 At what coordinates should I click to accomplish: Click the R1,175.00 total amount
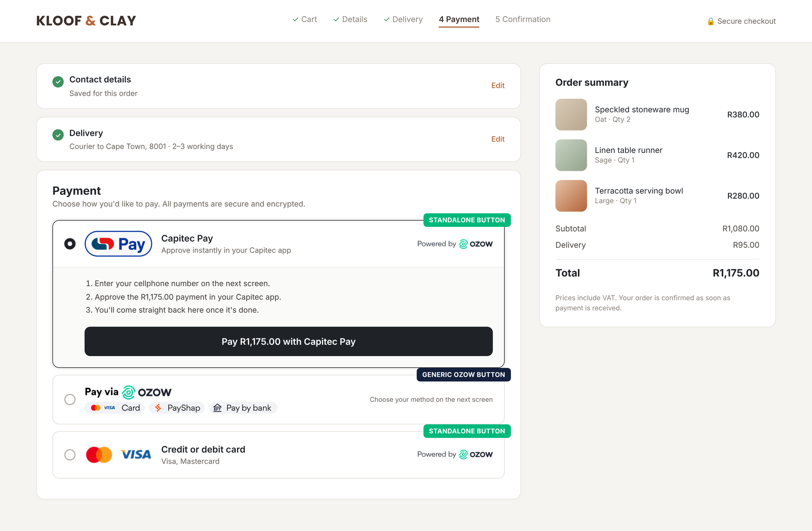pos(736,273)
